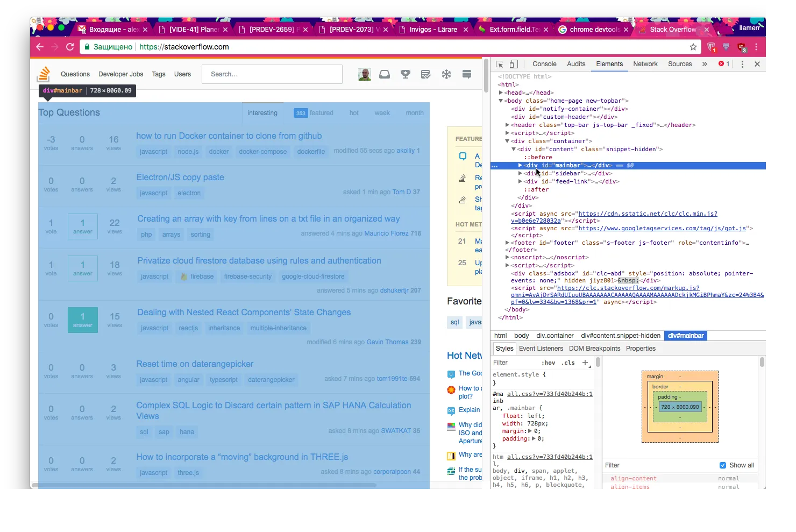This screenshot has height=532, width=796.
Task: Select the hot questions tab
Action: 354,113
